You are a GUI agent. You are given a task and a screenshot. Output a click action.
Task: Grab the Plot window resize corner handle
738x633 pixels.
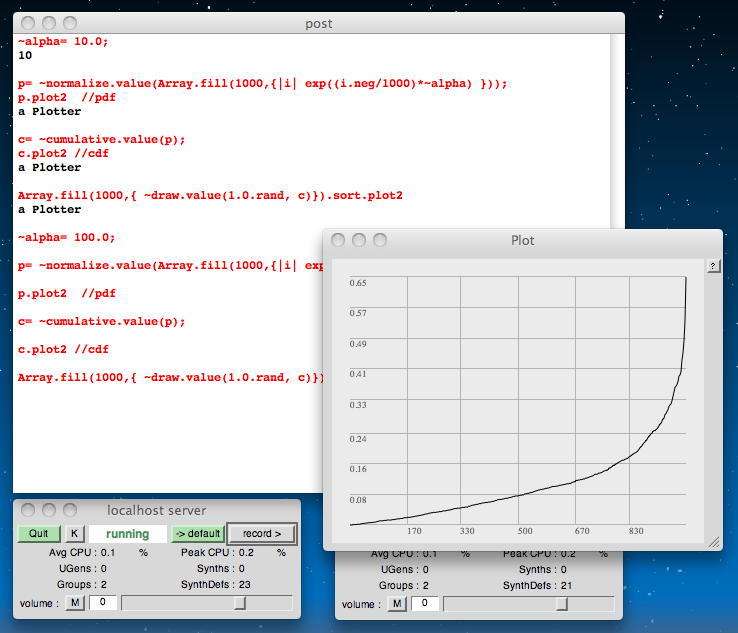[x=714, y=541]
